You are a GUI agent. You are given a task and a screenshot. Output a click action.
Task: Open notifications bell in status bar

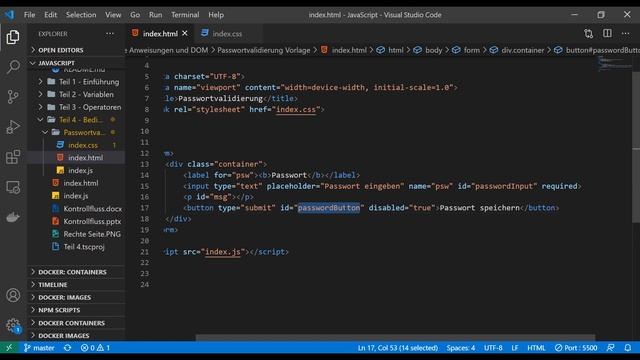[x=628, y=348]
